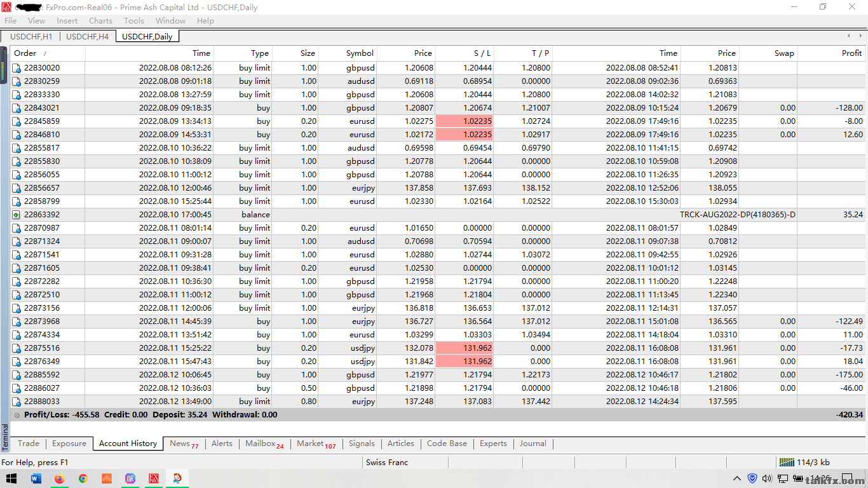The image size is (868, 488).
Task: Click the FxPro app icon in title bar
Action: pos(6,7)
